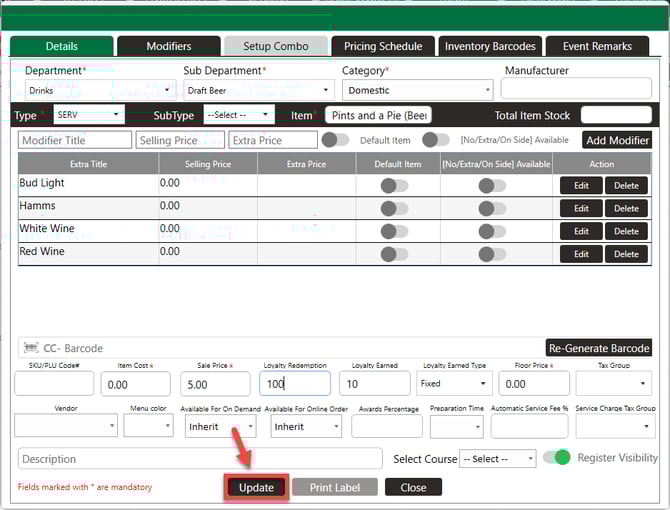Open the Menu color picker dropdown
670x510 pixels.
pyautogui.click(x=148, y=426)
